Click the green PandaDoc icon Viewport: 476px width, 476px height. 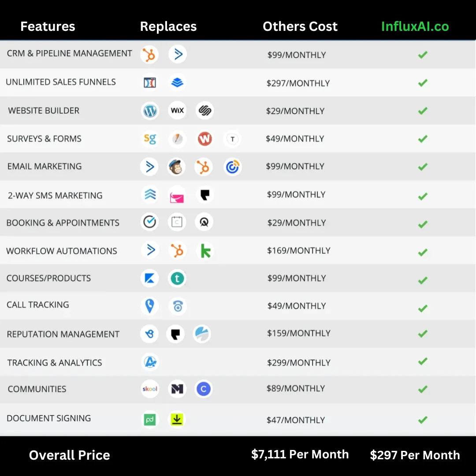tap(149, 419)
